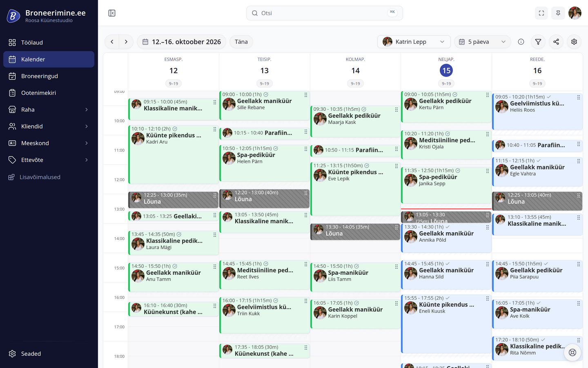The width and height of the screenshot is (588, 368).
Task: Open Reet Ilves Meditsiiniline pediküür booking
Action: pyautogui.click(x=265, y=275)
